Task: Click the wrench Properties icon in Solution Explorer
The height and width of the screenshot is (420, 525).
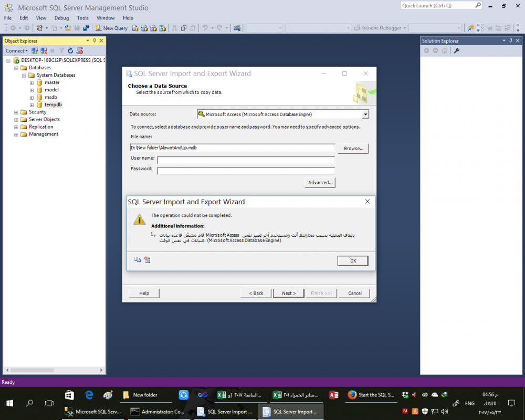Action: [457, 50]
